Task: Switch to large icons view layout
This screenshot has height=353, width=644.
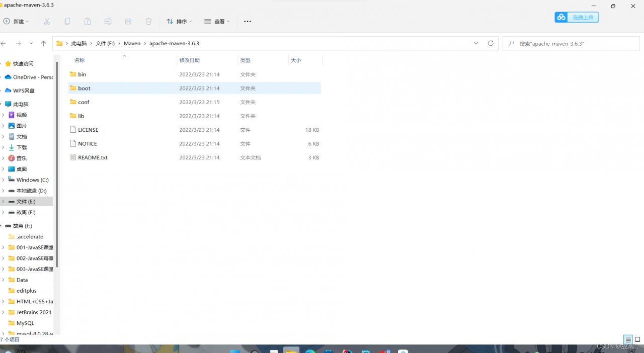Action: [x=637, y=340]
